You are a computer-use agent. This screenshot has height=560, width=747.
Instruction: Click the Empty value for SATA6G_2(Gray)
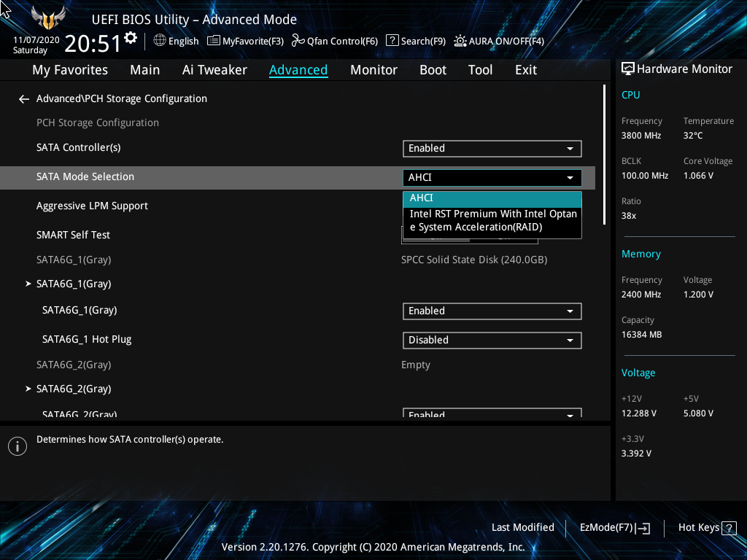pyautogui.click(x=415, y=365)
